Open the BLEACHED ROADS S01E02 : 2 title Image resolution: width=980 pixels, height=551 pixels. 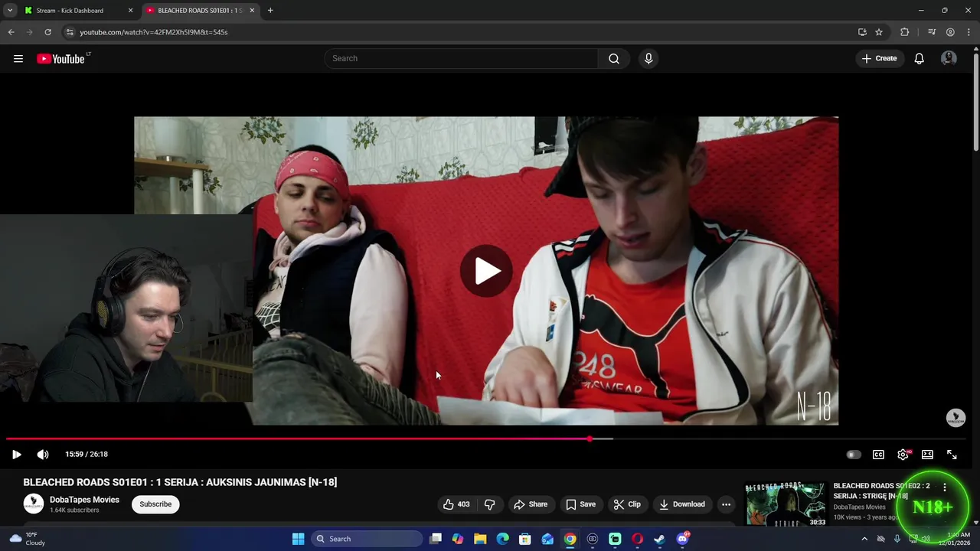coord(882,491)
